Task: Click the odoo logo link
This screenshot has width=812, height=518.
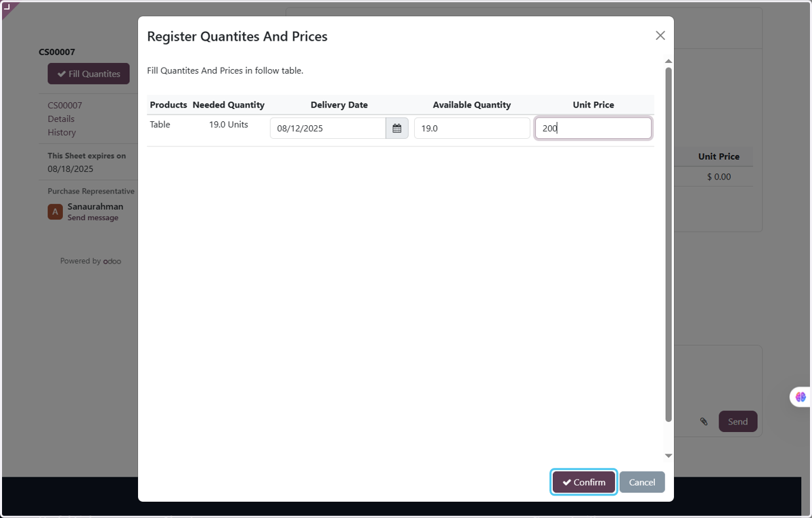Action: coord(112,261)
